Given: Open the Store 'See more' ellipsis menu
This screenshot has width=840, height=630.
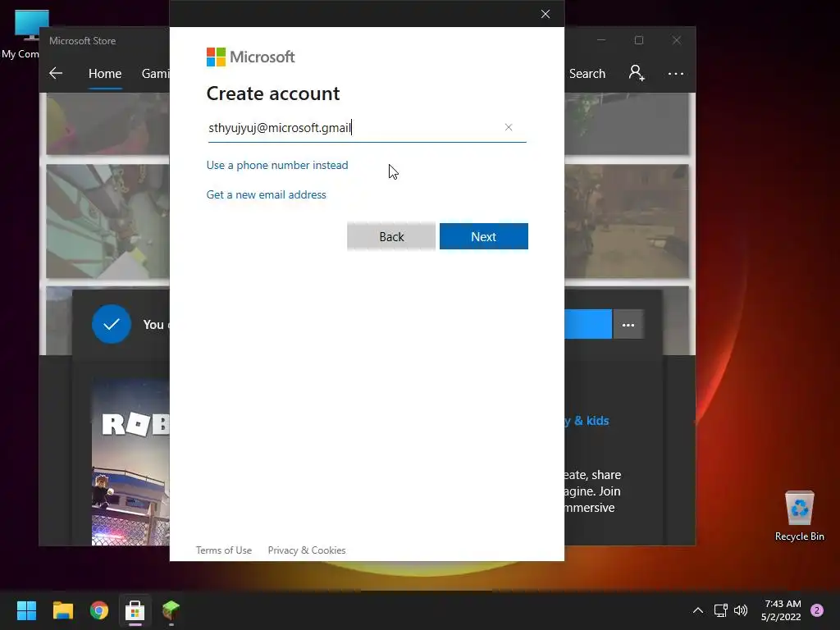Looking at the screenshot, I should pyautogui.click(x=676, y=73).
